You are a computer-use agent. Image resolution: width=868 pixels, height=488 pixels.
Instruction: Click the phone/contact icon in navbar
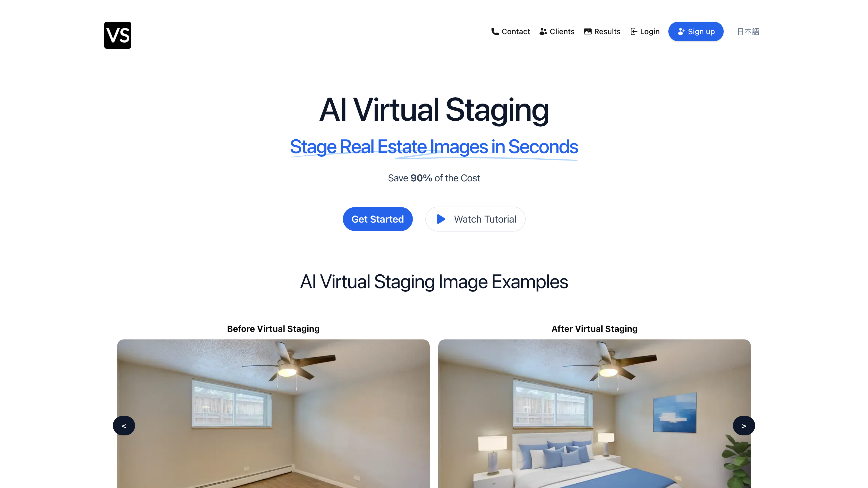494,31
